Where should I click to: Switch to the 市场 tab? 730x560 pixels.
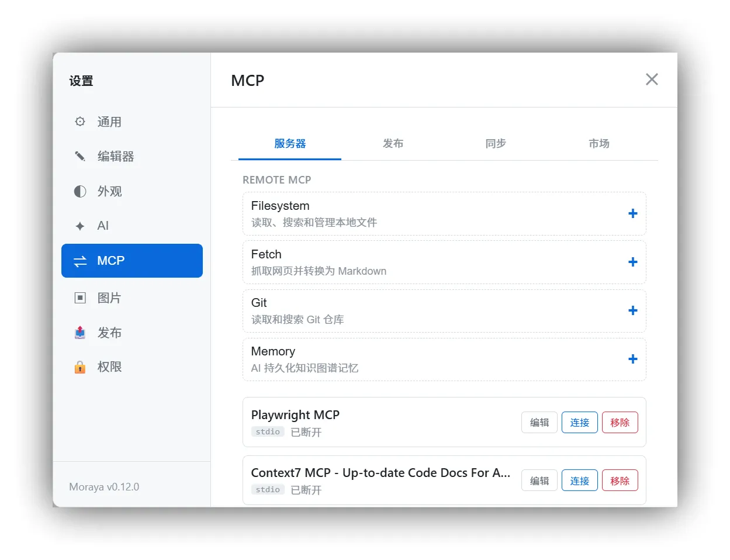(599, 144)
